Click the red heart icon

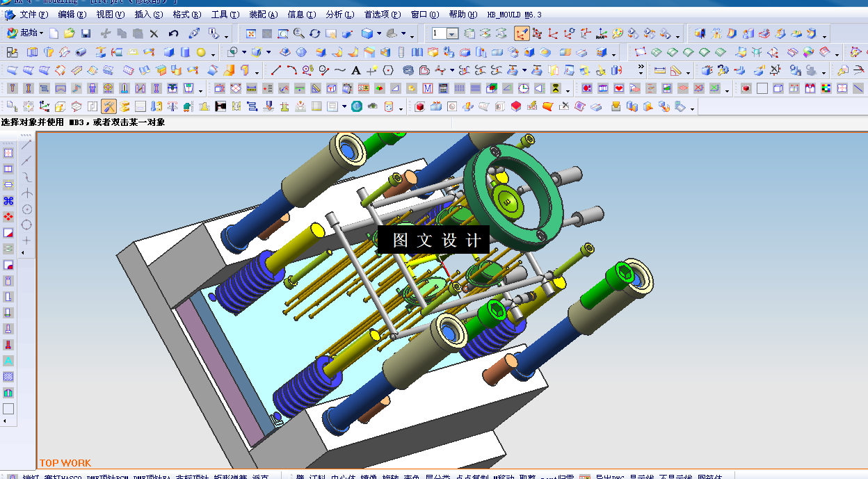click(x=619, y=88)
